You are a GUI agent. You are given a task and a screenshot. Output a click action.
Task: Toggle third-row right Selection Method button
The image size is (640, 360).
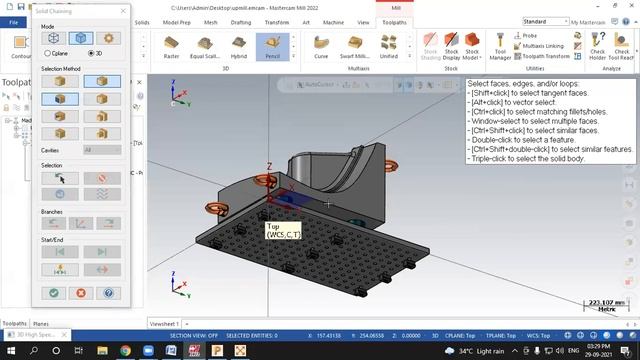pos(102,116)
